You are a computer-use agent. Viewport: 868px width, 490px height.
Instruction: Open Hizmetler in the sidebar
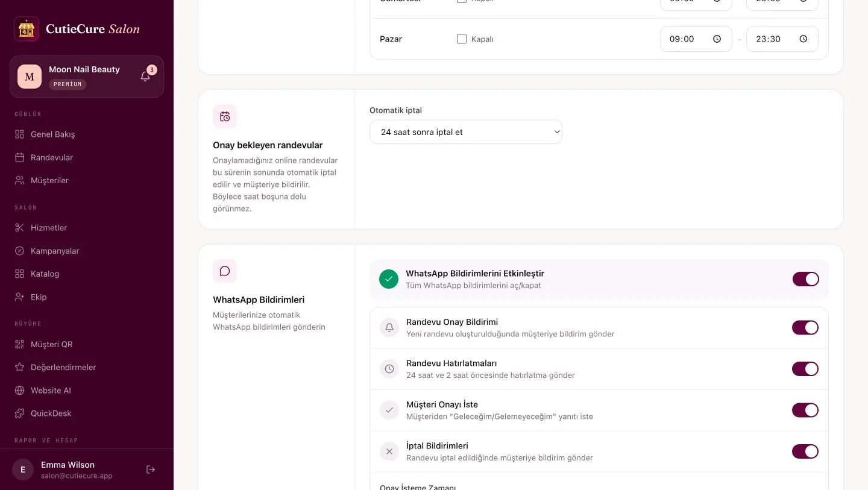tap(87, 228)
